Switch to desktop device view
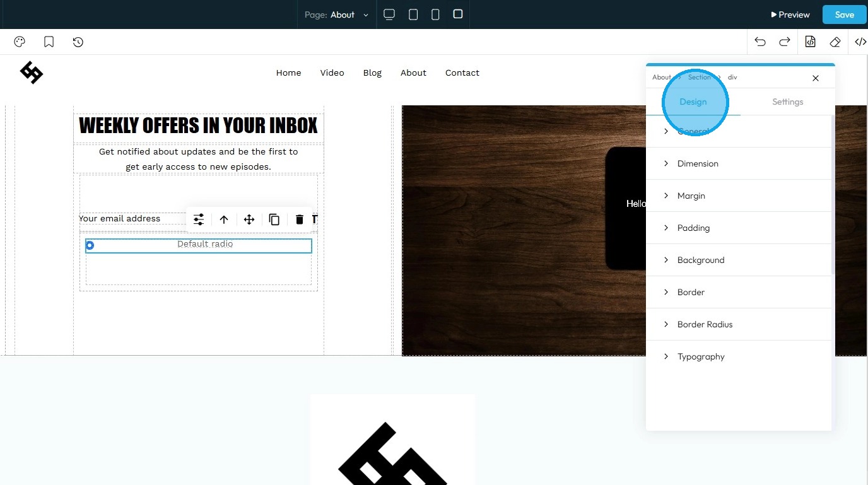868x485 pixels. point(389,15)
